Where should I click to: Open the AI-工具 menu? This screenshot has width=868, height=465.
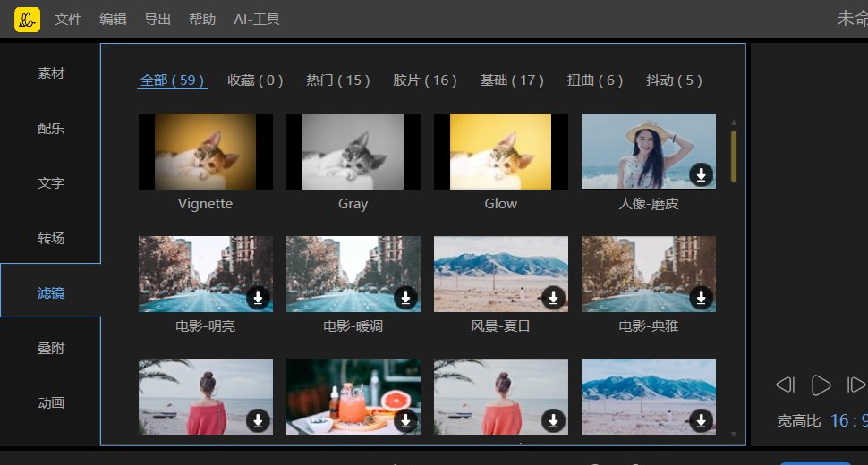[256, 19]
